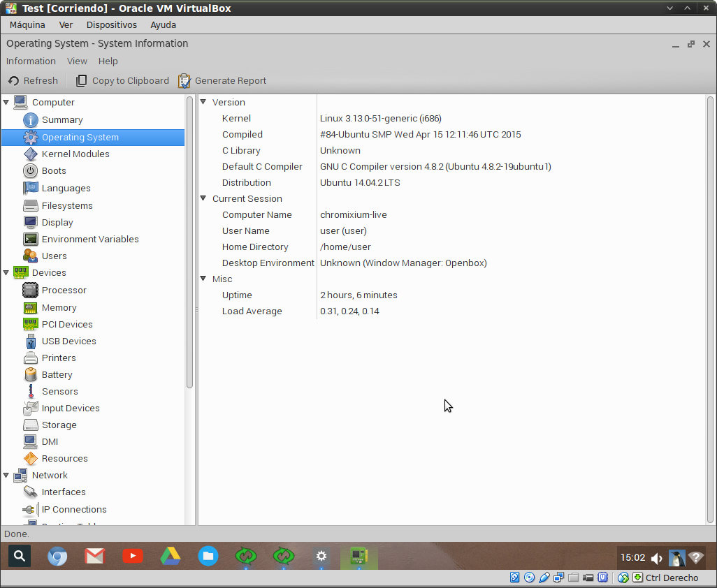Open the Kernel Modules entry icon

30,154
